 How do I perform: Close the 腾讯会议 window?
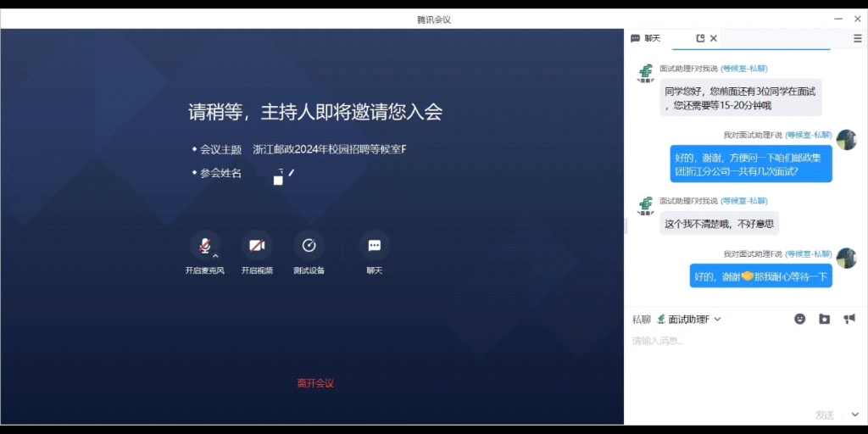pyautogui.click(x=856, y=19)
